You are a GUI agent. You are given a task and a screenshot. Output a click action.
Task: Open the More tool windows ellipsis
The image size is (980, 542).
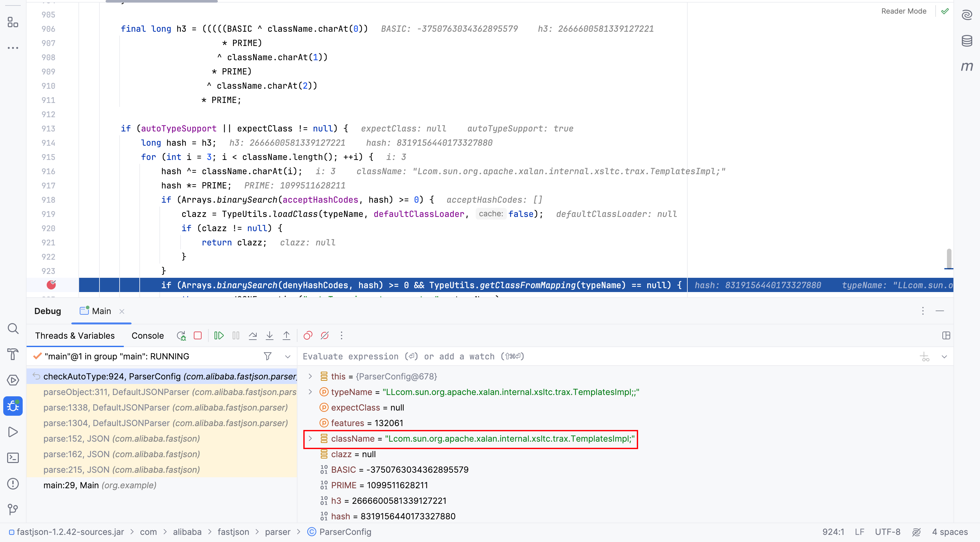coord(13,48)
